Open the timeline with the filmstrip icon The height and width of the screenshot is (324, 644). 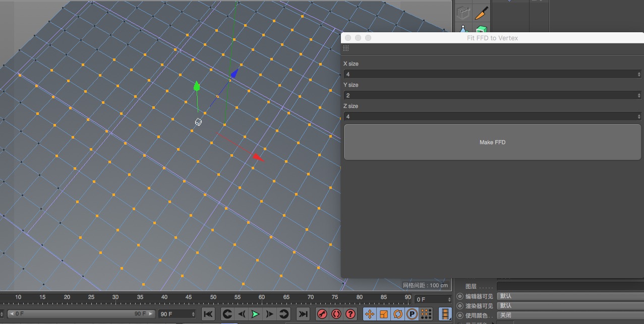[444, 314]
